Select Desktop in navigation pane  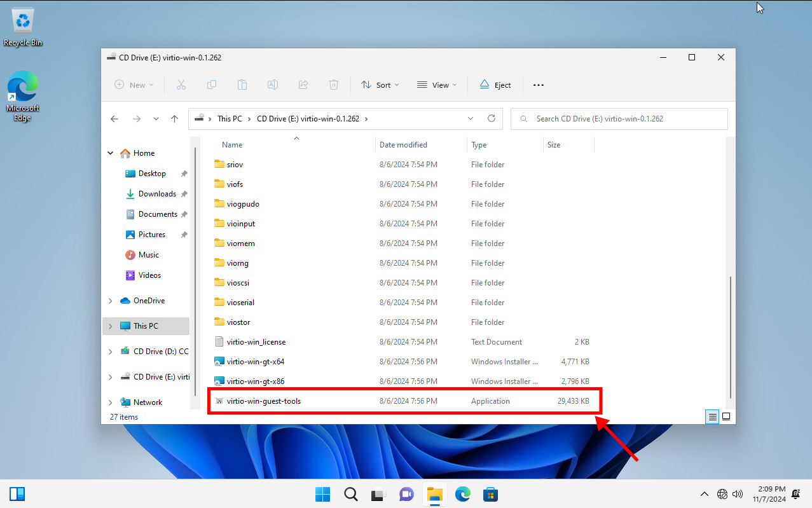(152, 174)
